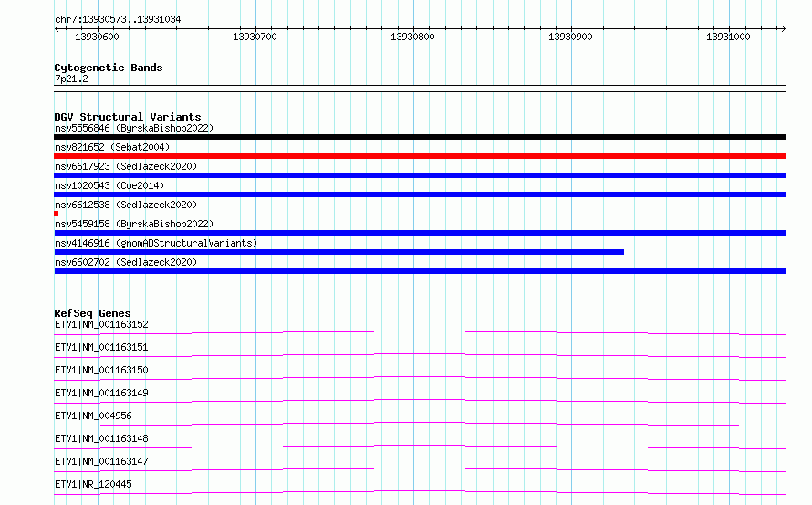Click the left arrow at ruler start
The image size is (812, 505).
[57, 28]
